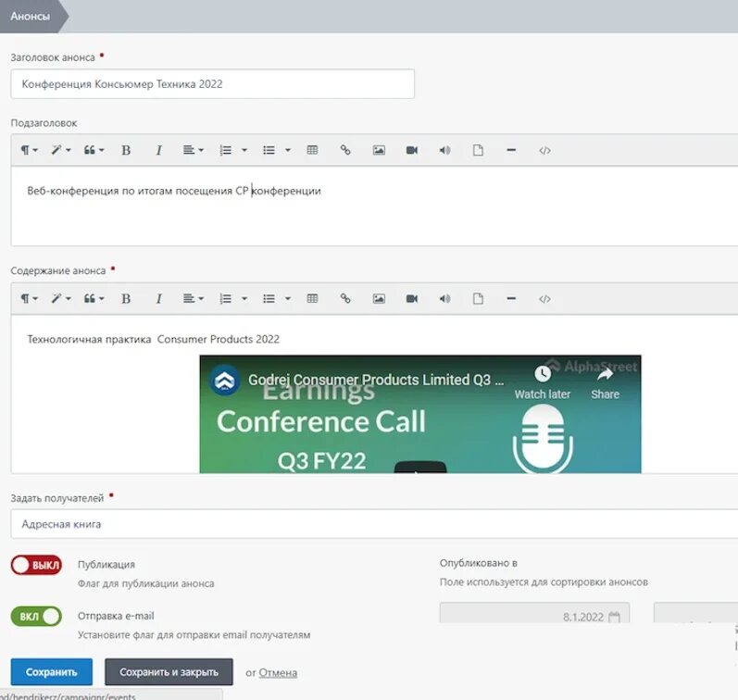This screenshot has width=738, height=700.
Task: Open quote menu in Подзаголовок toolbar
Action: (94, 150)
